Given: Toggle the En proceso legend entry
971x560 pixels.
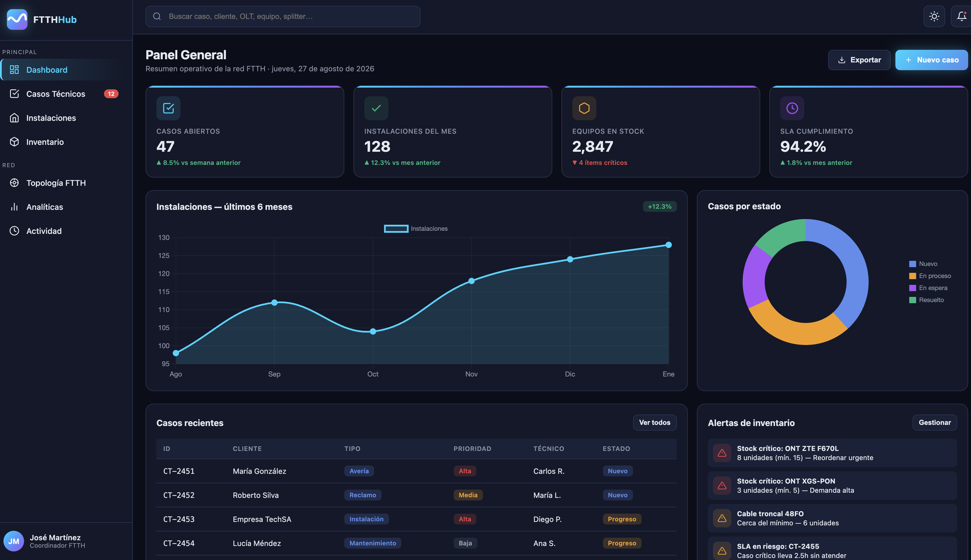Looking at the screenshot, I should pos(930,276).
